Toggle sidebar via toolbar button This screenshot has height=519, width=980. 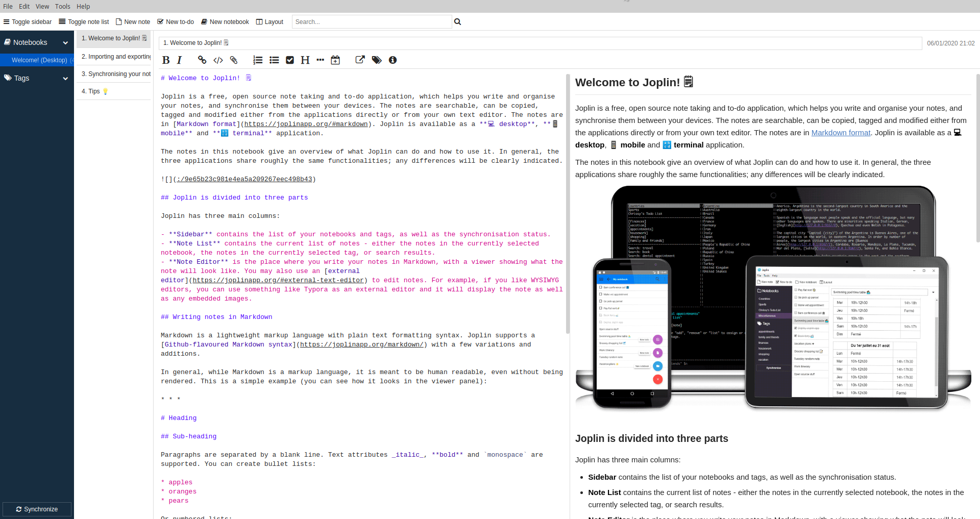click(28, 22)
